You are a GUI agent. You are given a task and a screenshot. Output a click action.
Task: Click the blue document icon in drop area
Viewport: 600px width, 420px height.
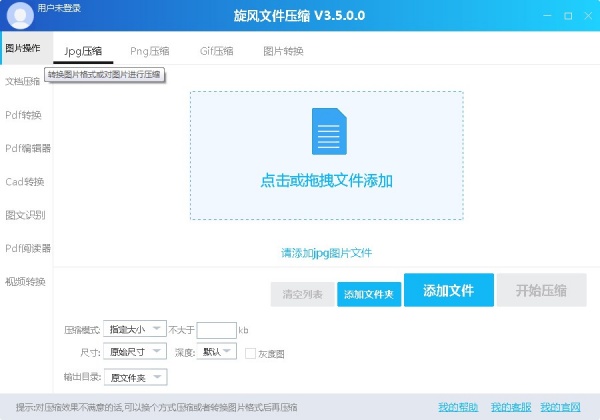coord(327,133)
